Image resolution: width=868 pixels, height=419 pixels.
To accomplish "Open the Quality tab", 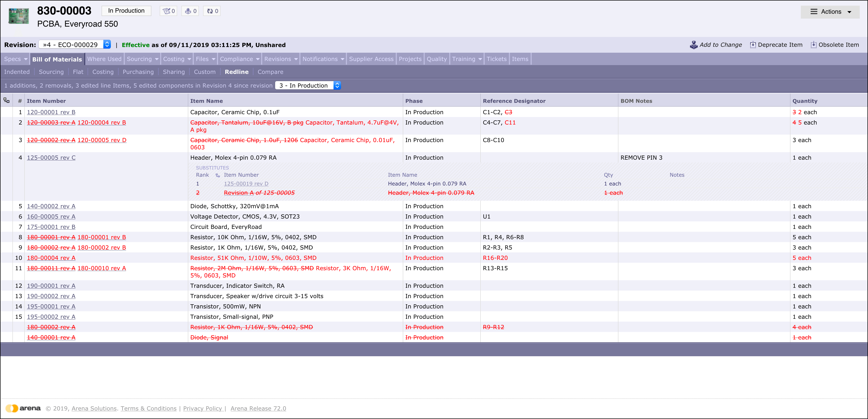I will [437, 59].
